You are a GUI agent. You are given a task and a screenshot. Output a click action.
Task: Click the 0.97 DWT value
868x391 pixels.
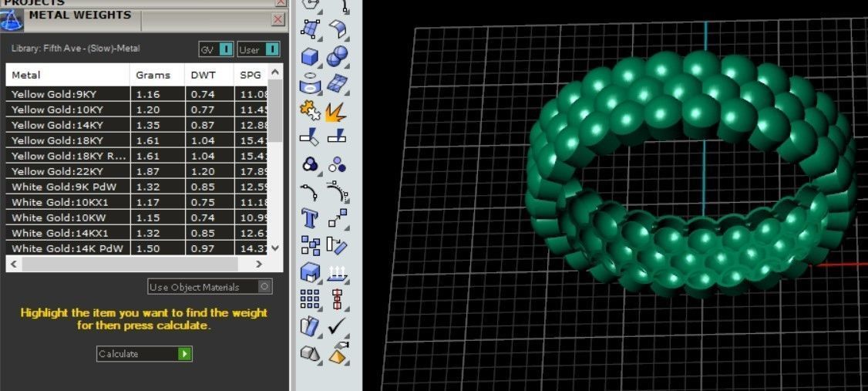tap(203, 248)
